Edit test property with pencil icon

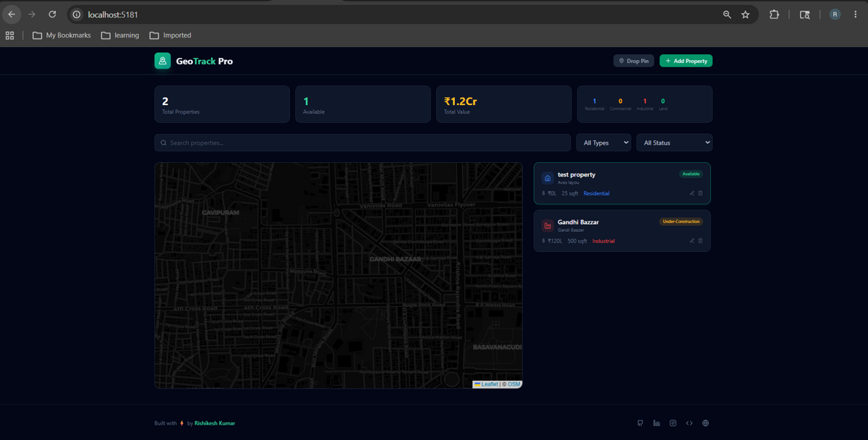(x=692, y=193)
